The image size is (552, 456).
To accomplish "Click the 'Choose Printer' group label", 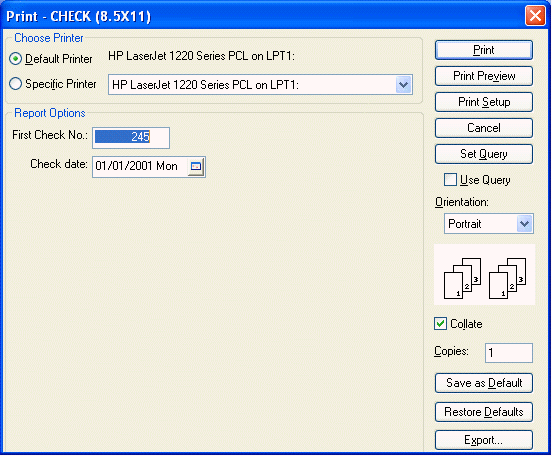I will [x=49, y=38].
